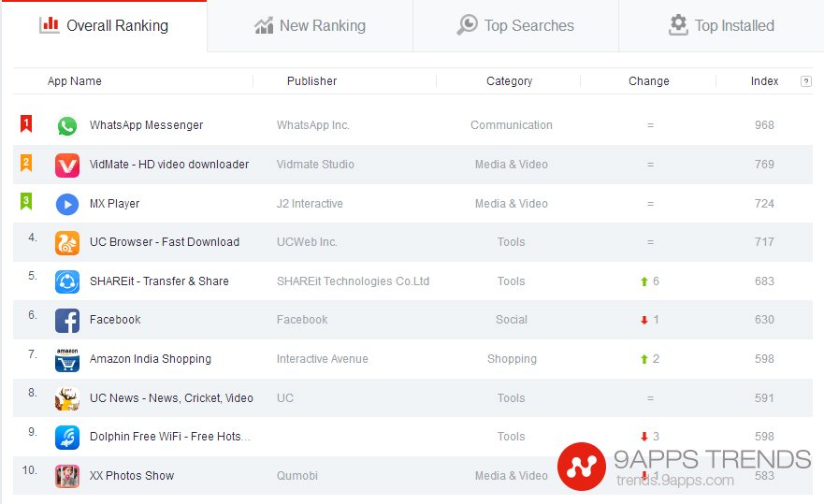Click the rank 3 green ribbon badge

[26, 201]
